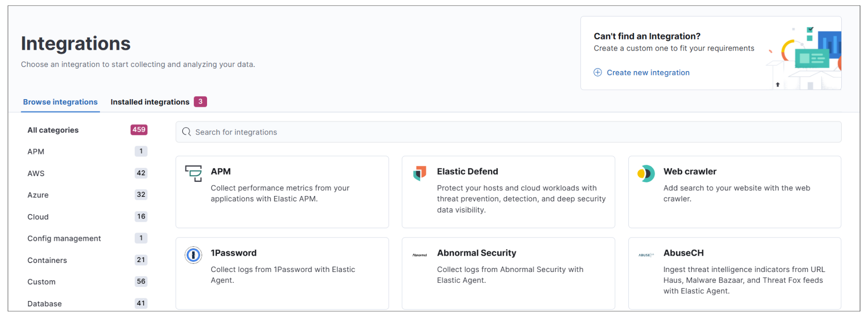Click the Abnormal Security logo icon
Viewport: 868px width, 315px height.
tap(420, 255)
